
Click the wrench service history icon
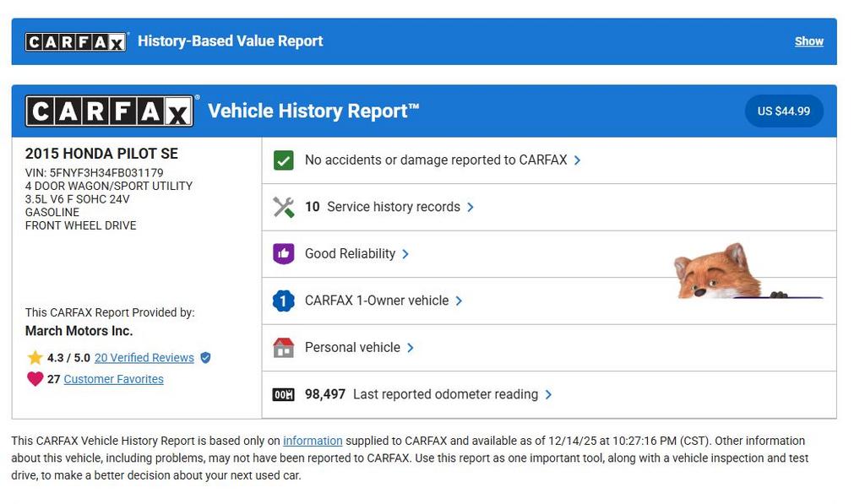click(x=284, y=207)
